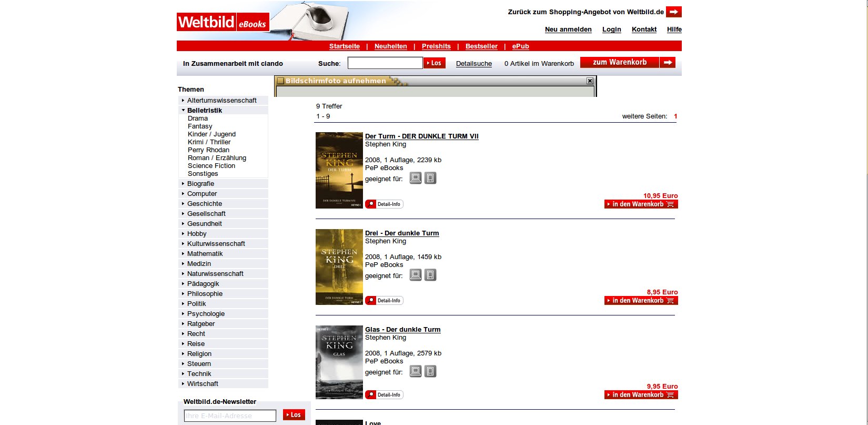
Task: Click eBook reader device icon for 'Drei'
Action: 430,275
